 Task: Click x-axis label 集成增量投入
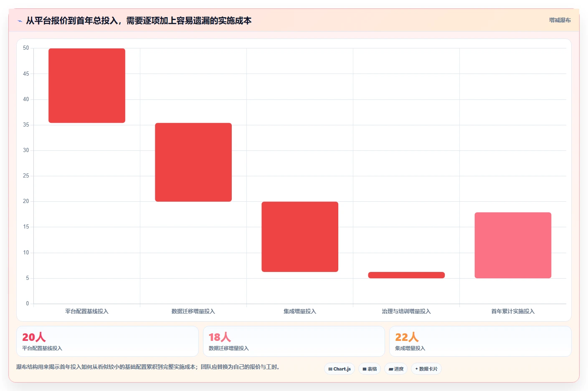300,311
